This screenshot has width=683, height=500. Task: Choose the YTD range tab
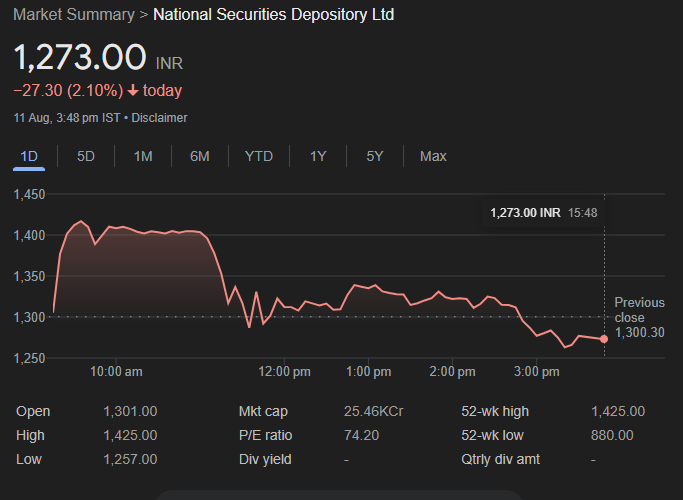click(259, 156)
